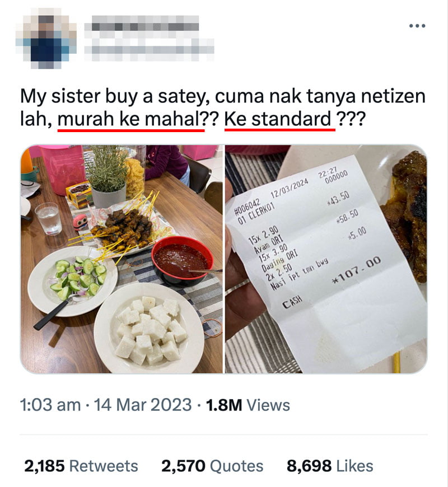Click the cucumber salad plate
This screenshot has width=448, height=487.
point(72,280)
